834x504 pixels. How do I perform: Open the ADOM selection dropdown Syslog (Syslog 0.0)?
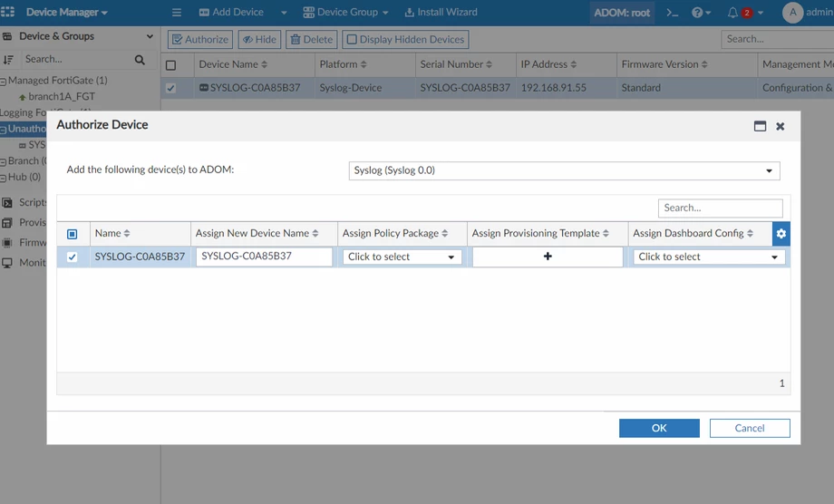(565, 170)
